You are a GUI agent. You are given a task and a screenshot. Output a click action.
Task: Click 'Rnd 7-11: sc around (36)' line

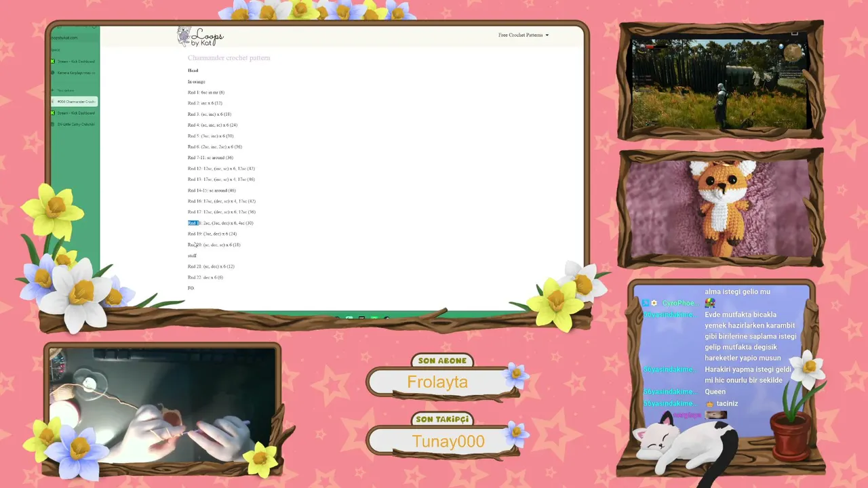click(210, 157)
